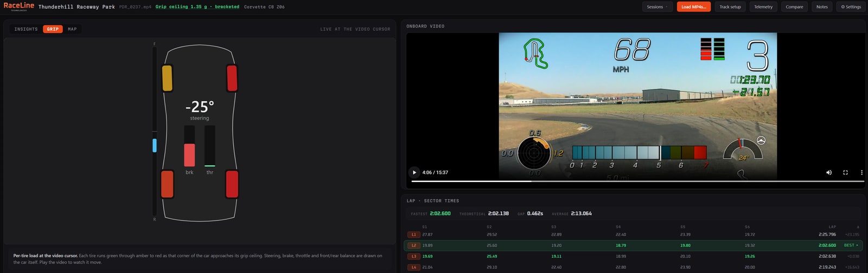Click the onboard video frame
868x273 pixels.
638,106
